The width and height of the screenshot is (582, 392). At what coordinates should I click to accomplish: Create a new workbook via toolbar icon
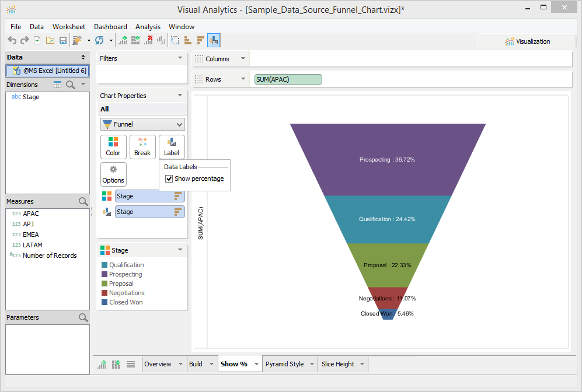tap(37, 40)
